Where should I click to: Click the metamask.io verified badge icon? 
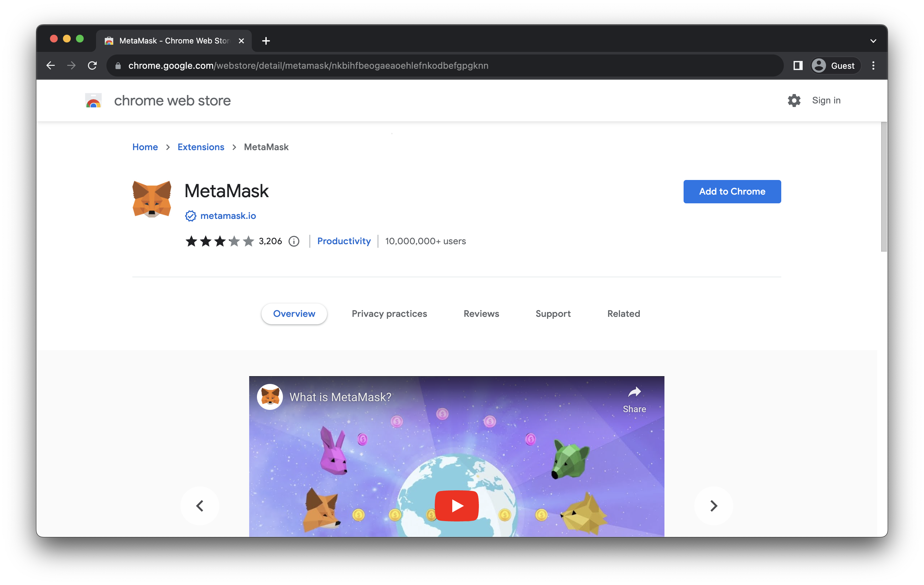[190, 216]
